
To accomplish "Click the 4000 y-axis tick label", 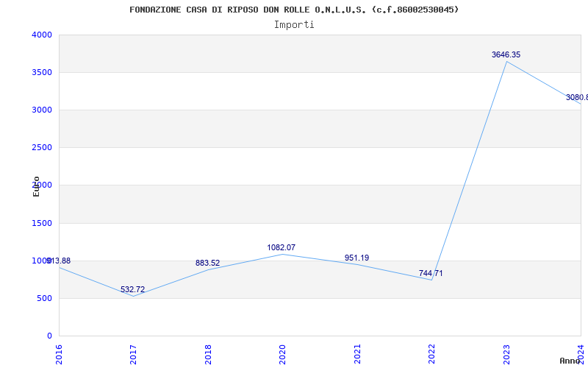I will click(42, 35).
